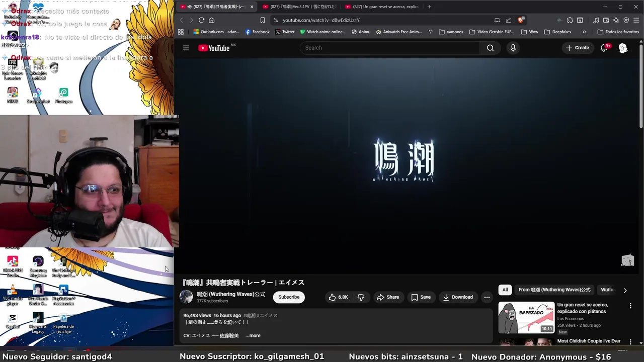
Task: Click the #エイメス hashtag link
Action: 267,315
